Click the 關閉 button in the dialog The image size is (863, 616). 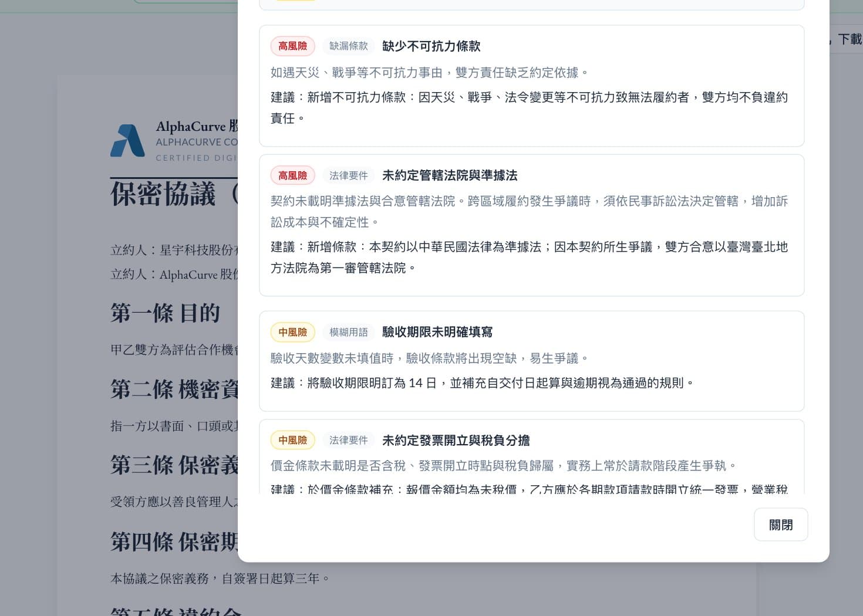point(781,524)
